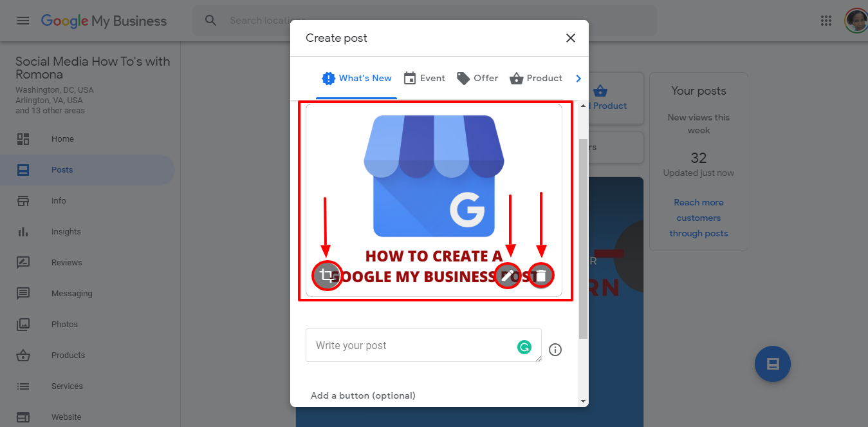The height and width of the screenshot is (427, 868).
Task: Click the Info storefront icon
Action: (23, 201)
